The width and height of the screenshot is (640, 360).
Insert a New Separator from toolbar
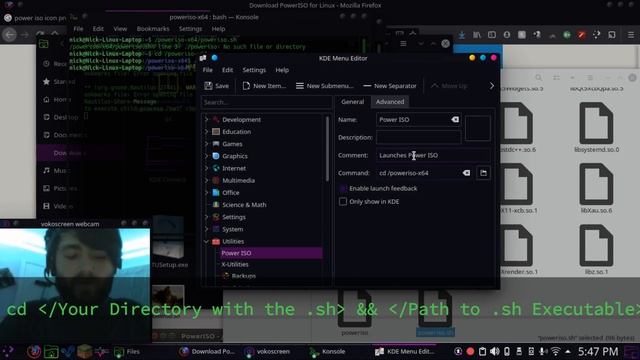[x=390, y=86]
